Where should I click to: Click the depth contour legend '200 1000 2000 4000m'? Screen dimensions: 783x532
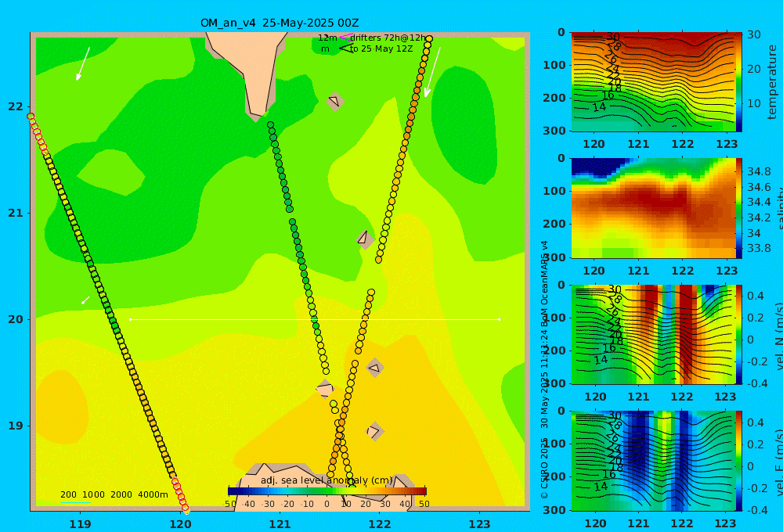pyautogui.click(x=114, y=494)
